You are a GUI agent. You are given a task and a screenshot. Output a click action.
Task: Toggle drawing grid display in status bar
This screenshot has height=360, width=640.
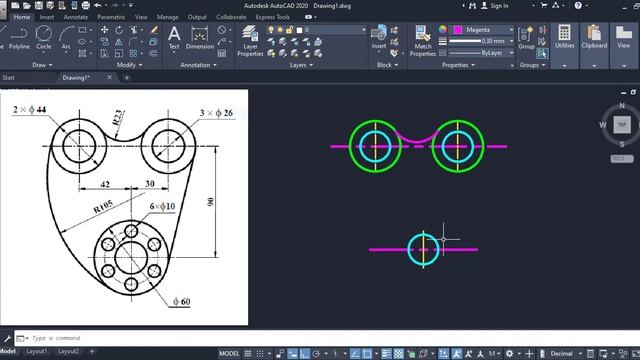248,353
